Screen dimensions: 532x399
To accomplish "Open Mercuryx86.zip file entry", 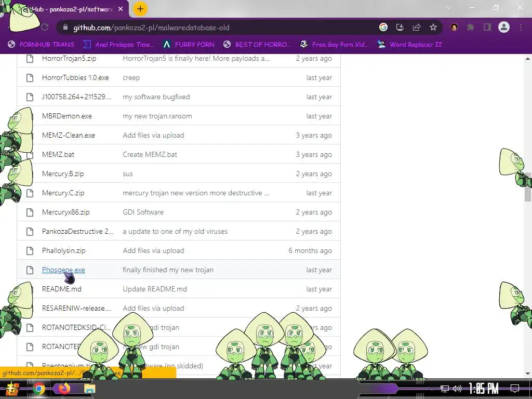I will click(66, 212).
